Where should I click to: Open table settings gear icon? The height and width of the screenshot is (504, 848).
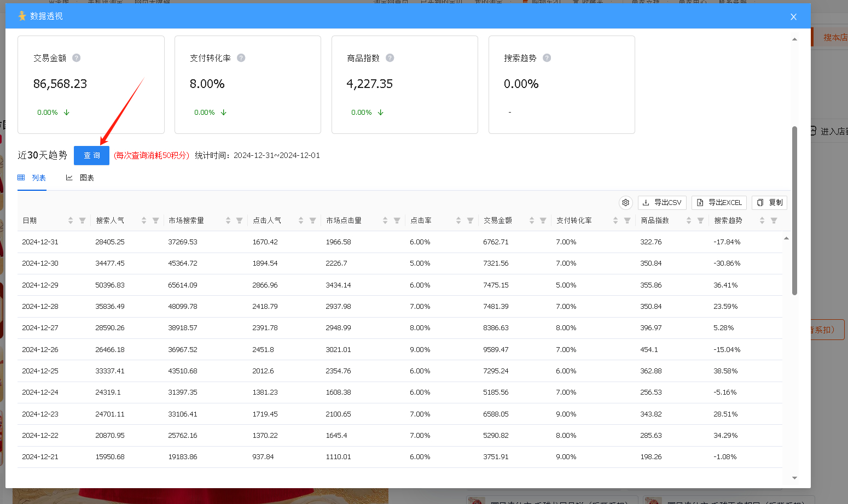tap(626, 203)
